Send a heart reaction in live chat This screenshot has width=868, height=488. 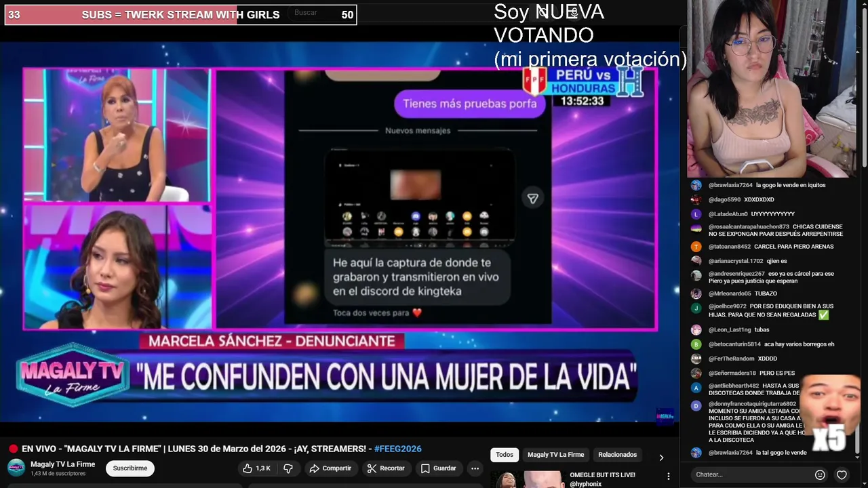point(842,474)
